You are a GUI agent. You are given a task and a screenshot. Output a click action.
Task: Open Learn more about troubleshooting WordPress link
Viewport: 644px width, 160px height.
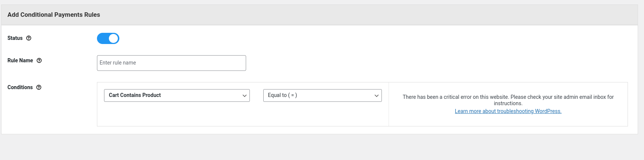pyautogui.click(x=508, y=111)
